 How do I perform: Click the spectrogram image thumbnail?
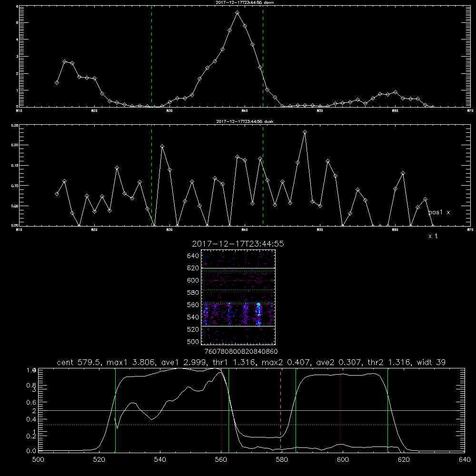point(238,297)
